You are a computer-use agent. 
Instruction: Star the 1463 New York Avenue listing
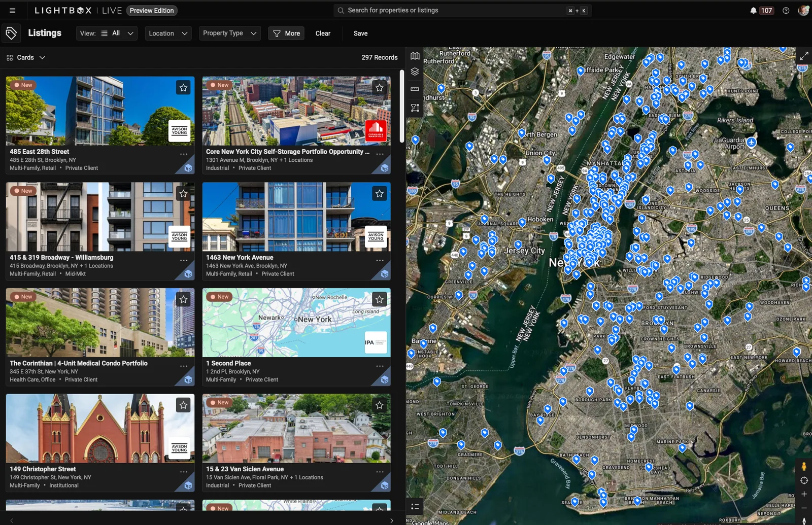tap(380, 193)
